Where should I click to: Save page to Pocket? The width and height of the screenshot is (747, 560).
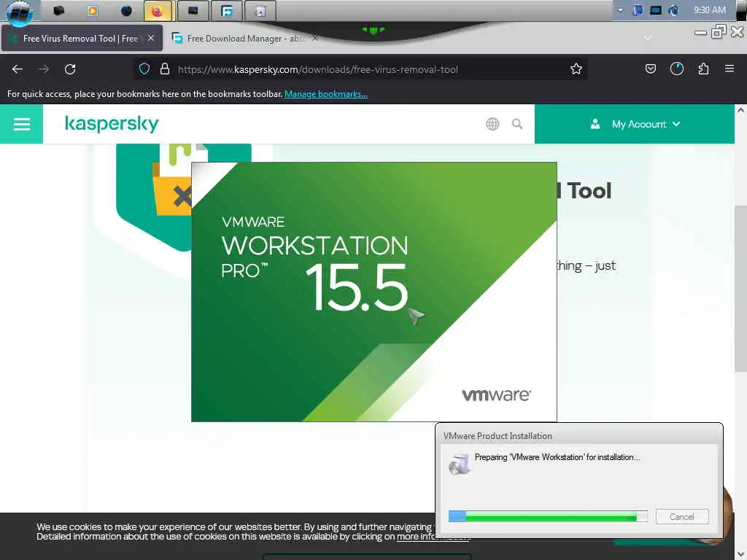click(650, 69)
